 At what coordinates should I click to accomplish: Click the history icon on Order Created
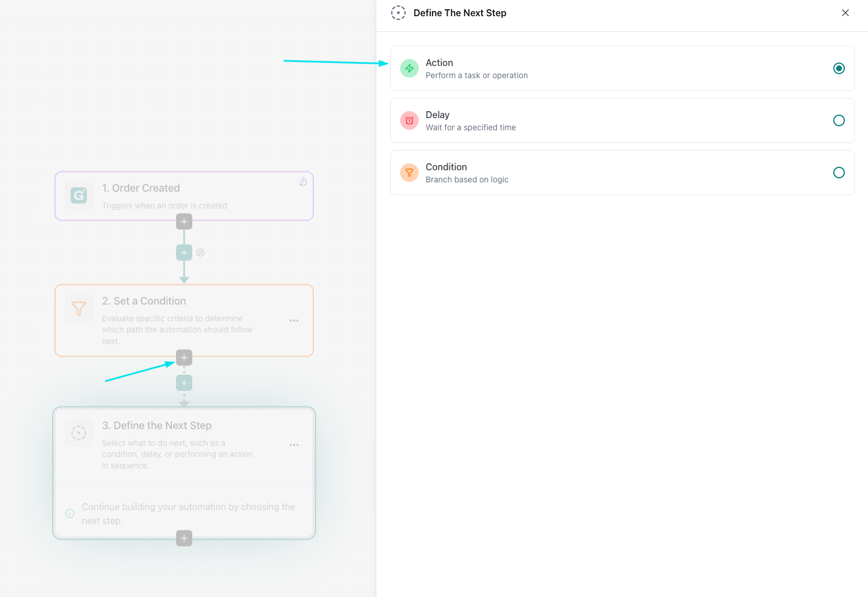pyautogui.click(x=303, y=182)
